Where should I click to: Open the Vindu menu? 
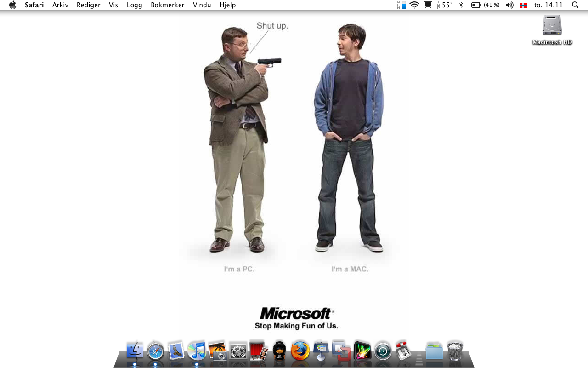(202, 5)
